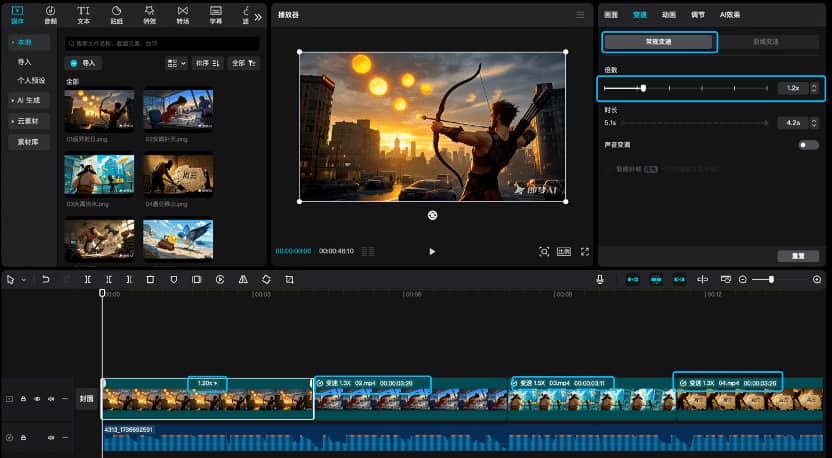Toggle the 声音变调 pitch switch
This screenshot has width=832, height=458.
pos(808,145)
